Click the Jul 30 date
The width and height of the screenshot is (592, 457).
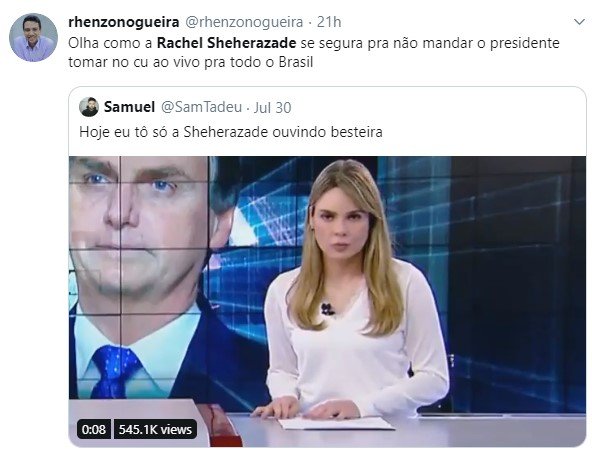(x=272, y=108)
